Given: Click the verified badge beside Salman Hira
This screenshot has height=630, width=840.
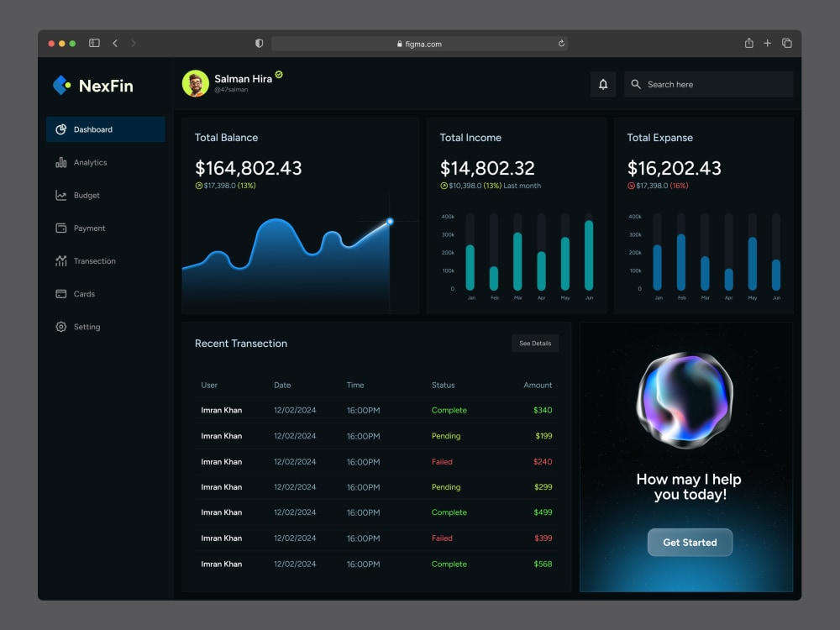Looking at the screenshot, I should [279, 75].
